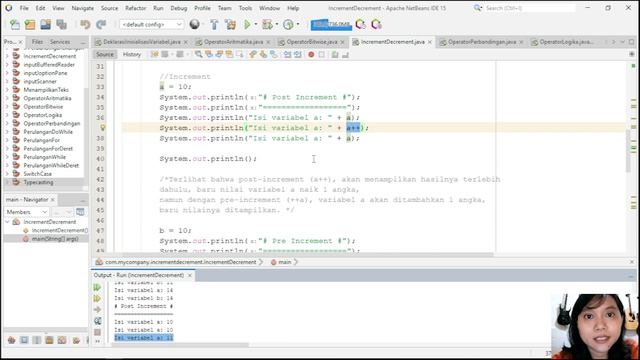Open the Profile Project dropdown arrow
Viewport: 640px width, 360px height.
(x=298, y=24)
